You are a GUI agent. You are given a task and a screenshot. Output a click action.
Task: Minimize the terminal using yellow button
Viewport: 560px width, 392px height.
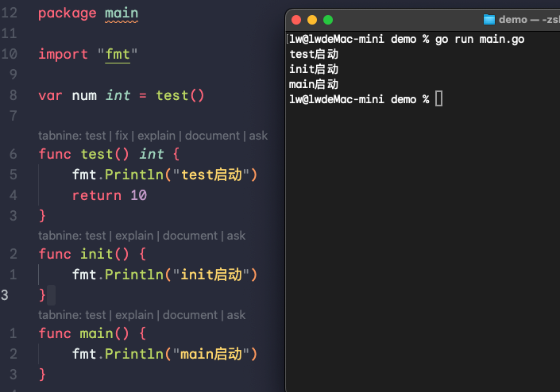coord(312,20)
